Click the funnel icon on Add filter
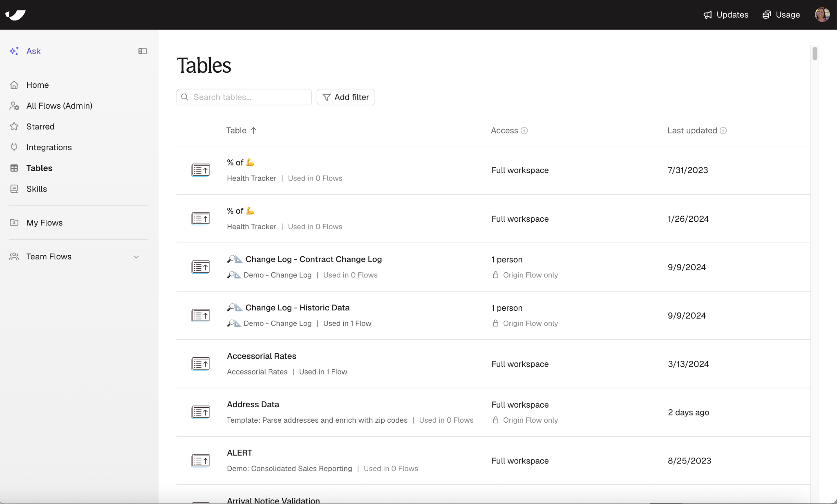This screenshot has width=837, height=504. point(327,97)
